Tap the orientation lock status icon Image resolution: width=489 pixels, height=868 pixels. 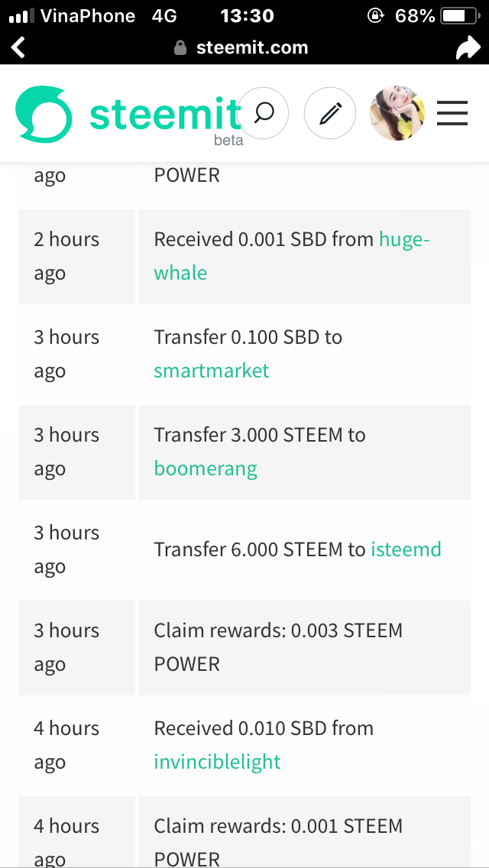375,16
